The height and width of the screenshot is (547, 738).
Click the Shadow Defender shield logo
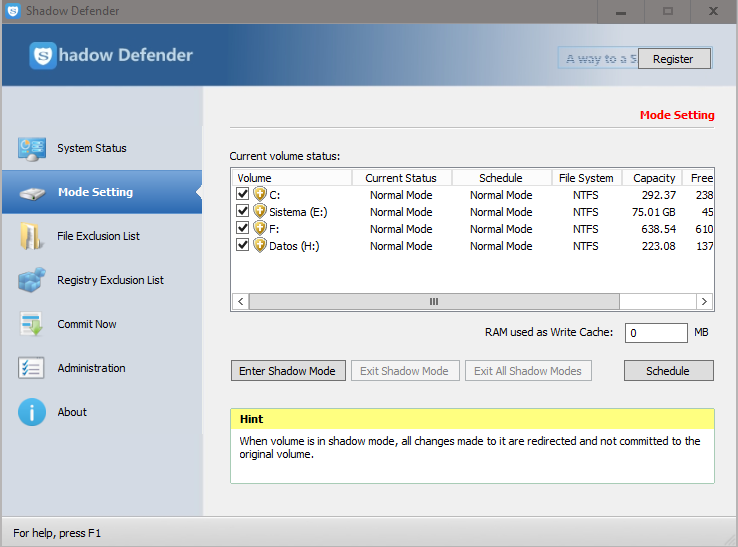(x=42, y=56)
